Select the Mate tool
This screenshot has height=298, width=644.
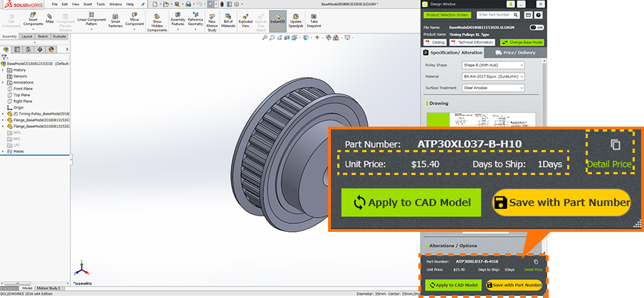click(50, 18)
